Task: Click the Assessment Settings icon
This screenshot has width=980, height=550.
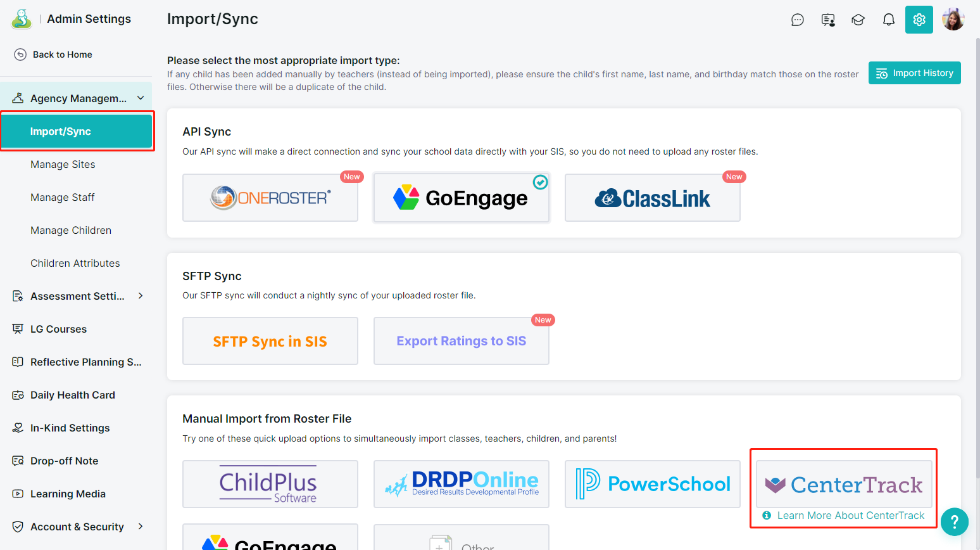Action: coord(18,296)
